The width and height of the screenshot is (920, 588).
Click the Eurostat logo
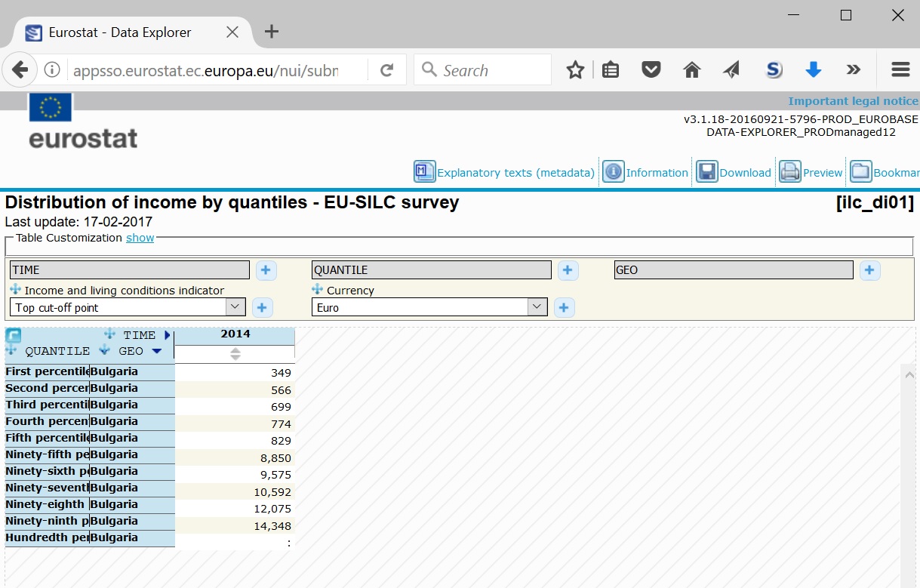tap(82, 121)
